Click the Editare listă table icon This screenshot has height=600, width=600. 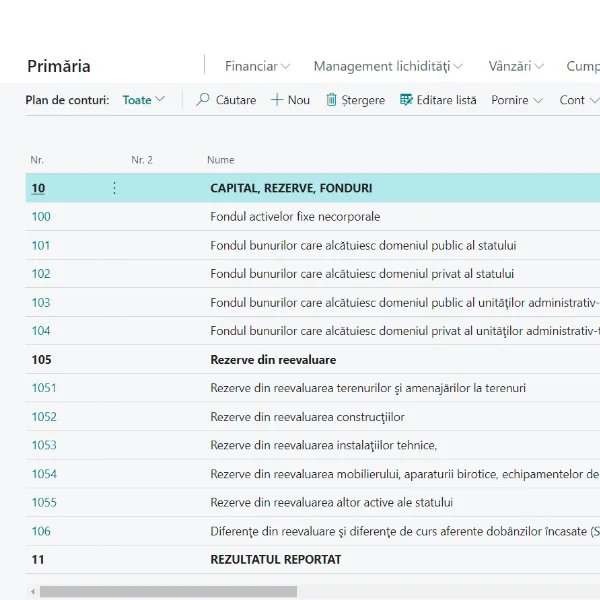[x=406, y=100]
